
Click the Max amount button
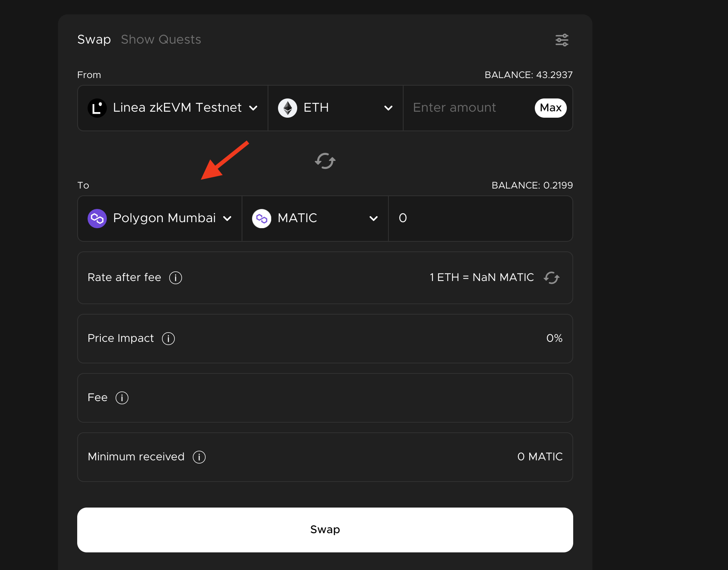pos(551,108)
